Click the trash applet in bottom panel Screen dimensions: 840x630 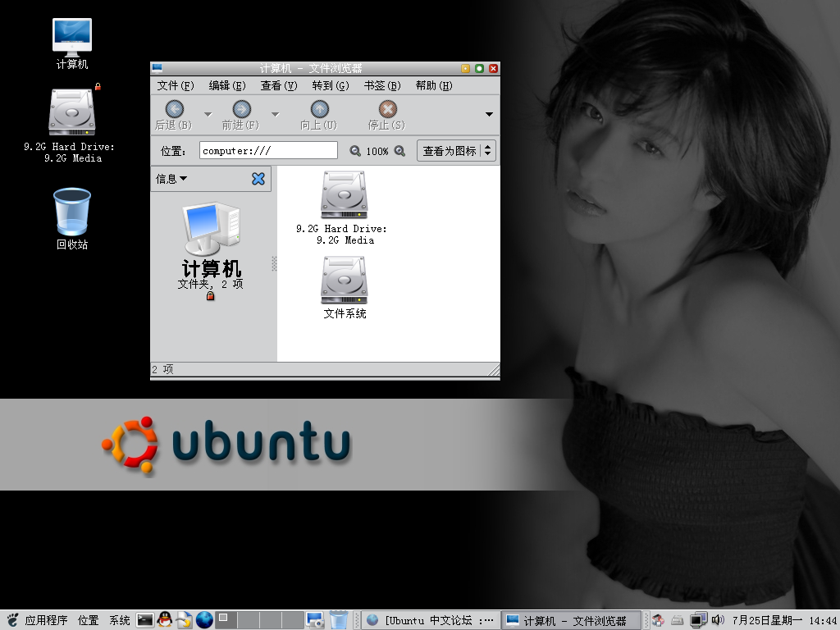pyautogui.click(x=339, y=620)
